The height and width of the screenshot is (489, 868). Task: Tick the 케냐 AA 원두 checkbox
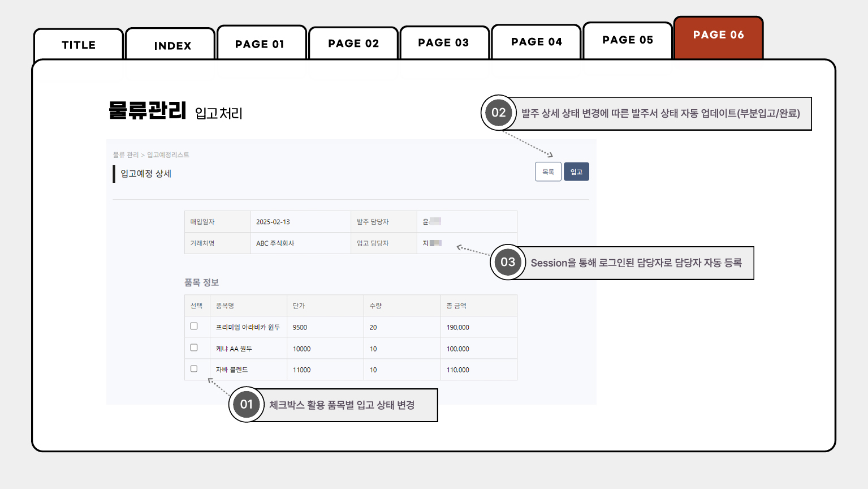(194, 348)
